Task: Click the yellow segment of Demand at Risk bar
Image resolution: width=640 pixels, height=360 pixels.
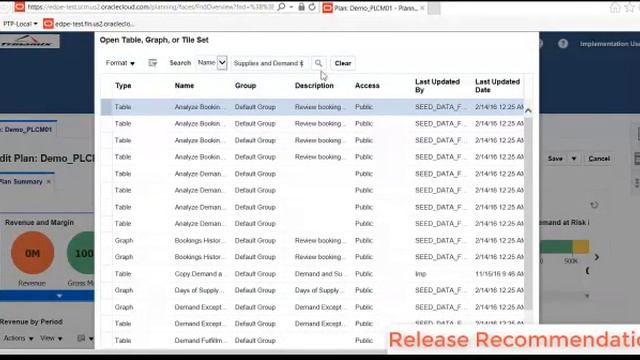Action: pos(580,247)
